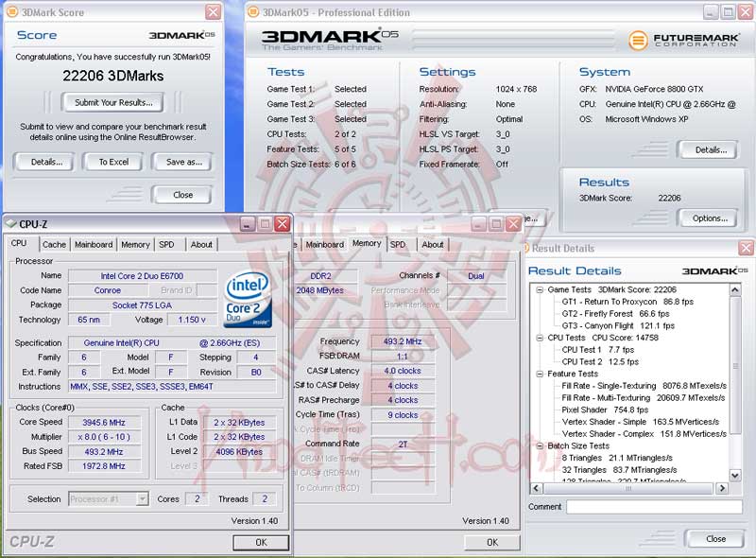This screenshot has height=558, width=756.
Task: Collapse the Game Tests tree node
Action: tap(540, 289)
